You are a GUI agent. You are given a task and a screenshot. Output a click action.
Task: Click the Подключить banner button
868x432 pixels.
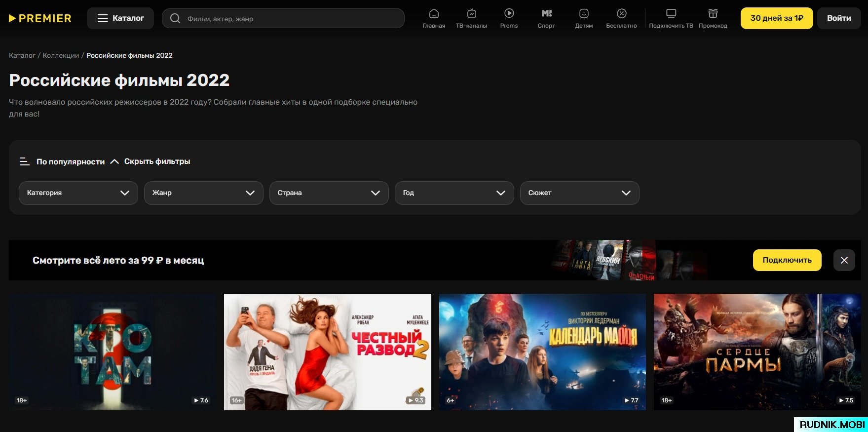click(x=787, y=260)
